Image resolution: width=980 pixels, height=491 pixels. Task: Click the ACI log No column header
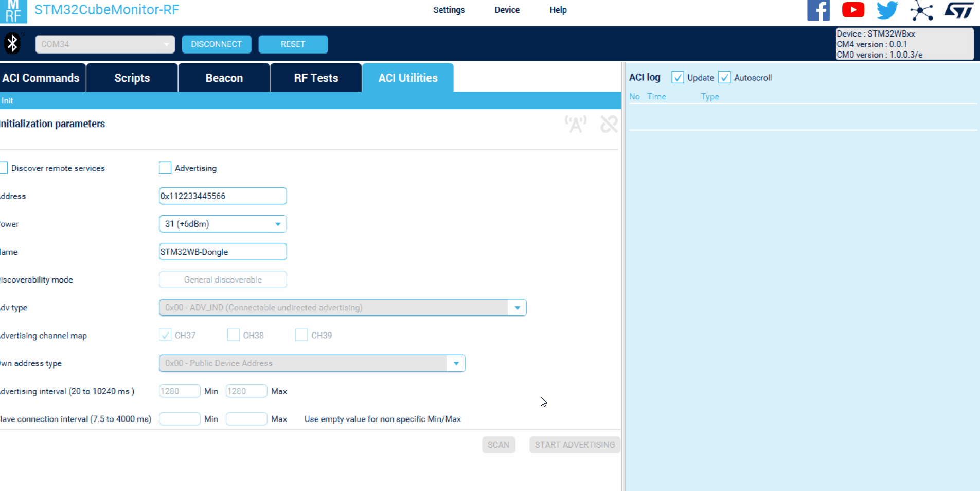coord(634,97)
